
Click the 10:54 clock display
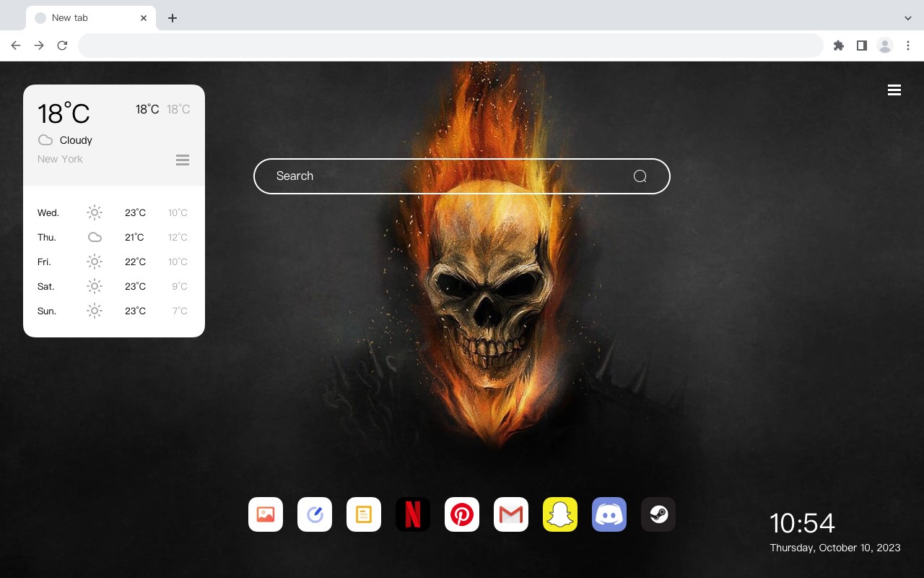click(802, 523)
